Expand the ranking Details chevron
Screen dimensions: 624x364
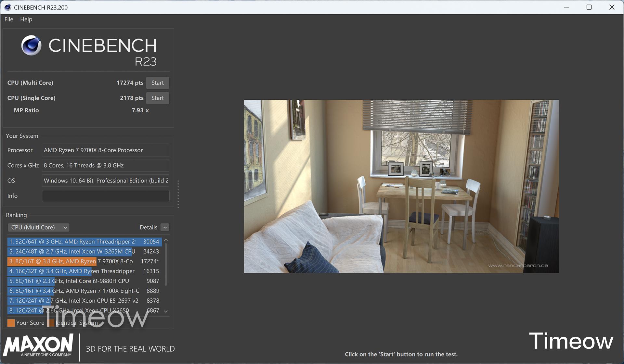coord(165,227)
